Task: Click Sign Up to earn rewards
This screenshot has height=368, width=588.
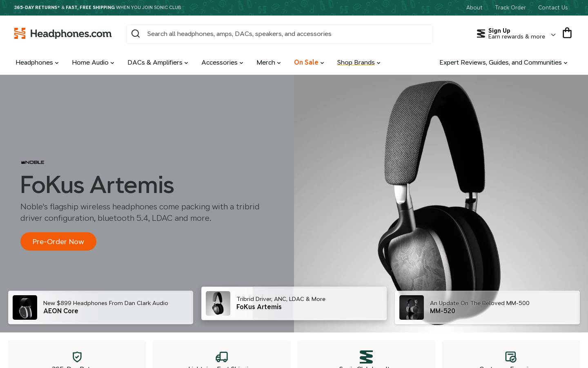Action: coord(517,34)
